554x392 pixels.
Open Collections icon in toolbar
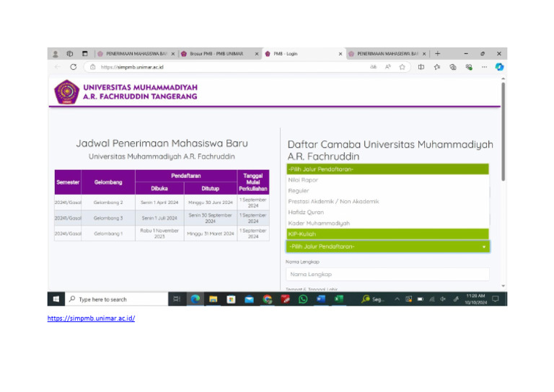453,67
